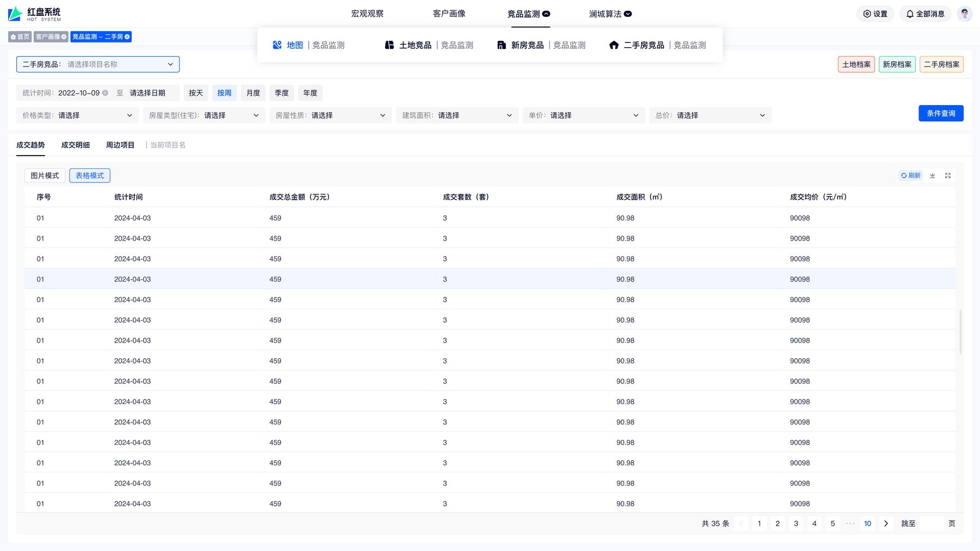Close the 竞品监测 - 二手房 breadcrumb tab

pos(127,37)
